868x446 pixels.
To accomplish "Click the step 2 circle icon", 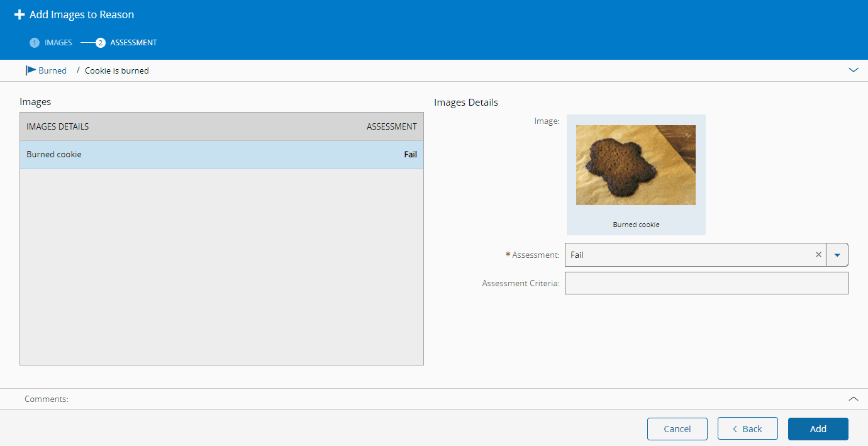I will tap(101, 43).
